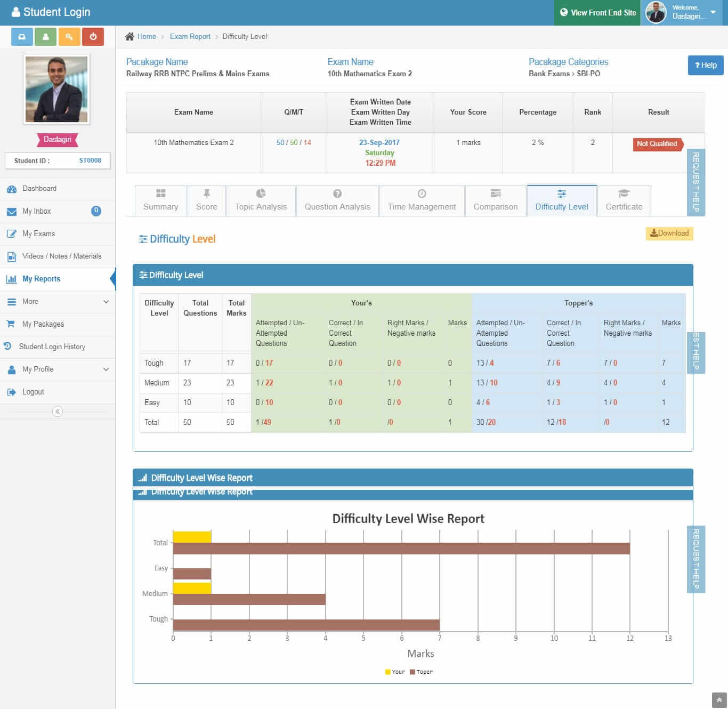Open the Help button
Screen dimensions: 728x709
tap(705, 65)
